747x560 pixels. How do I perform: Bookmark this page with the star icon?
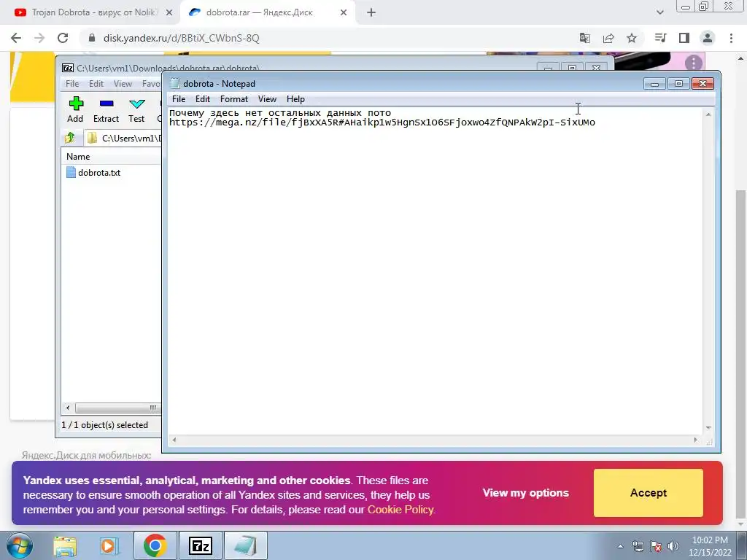(632, 38)
